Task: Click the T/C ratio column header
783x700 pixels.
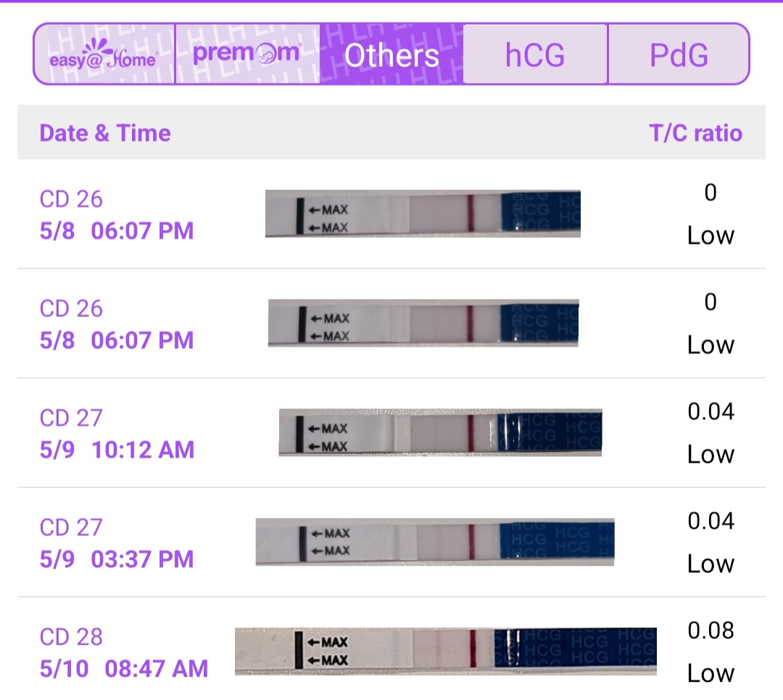Action: point(695,133)
